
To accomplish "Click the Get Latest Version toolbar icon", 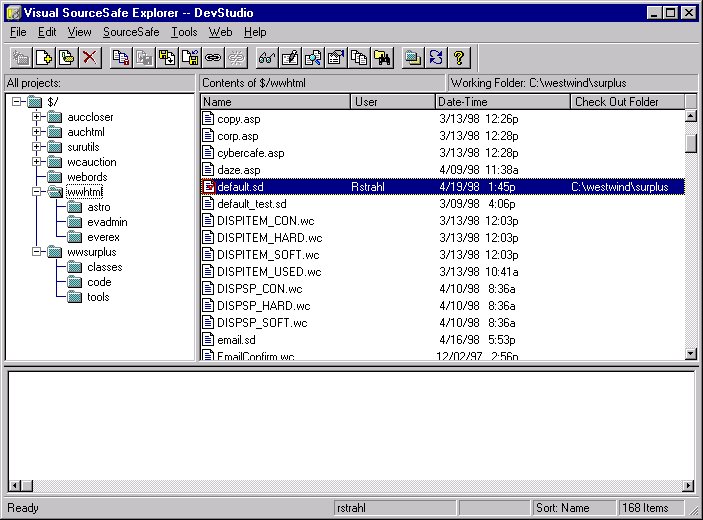I will click(121, 57).
